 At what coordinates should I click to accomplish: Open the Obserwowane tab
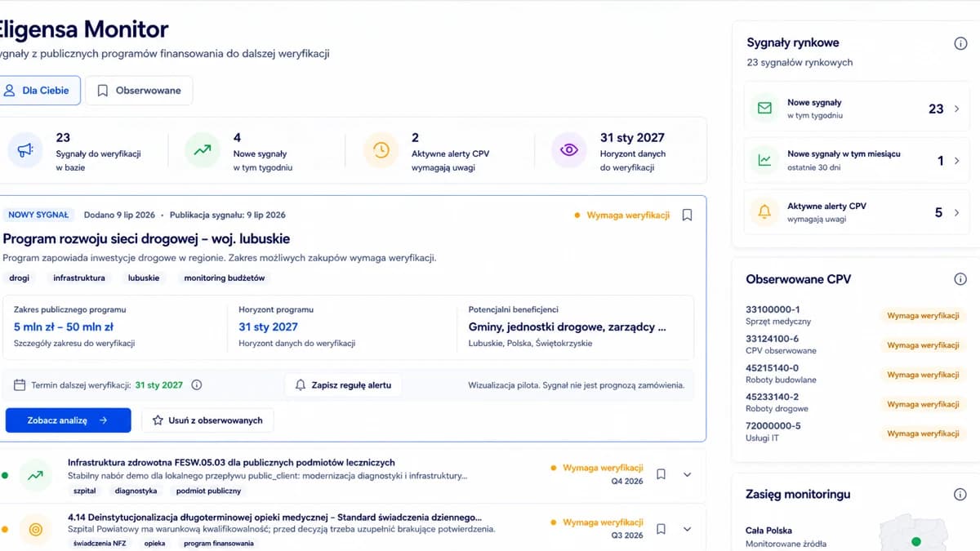139,91
